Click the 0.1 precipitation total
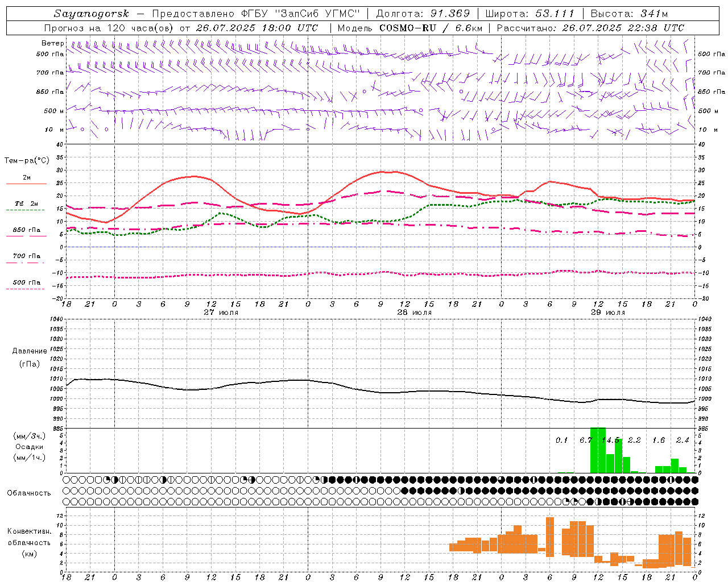 pyautogui.click(x=562, y=440)
